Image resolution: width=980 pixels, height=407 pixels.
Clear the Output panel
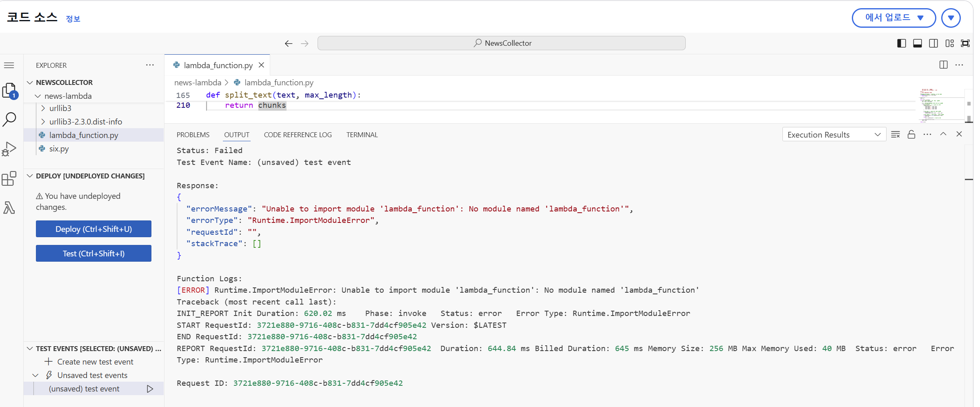point(896,134)
